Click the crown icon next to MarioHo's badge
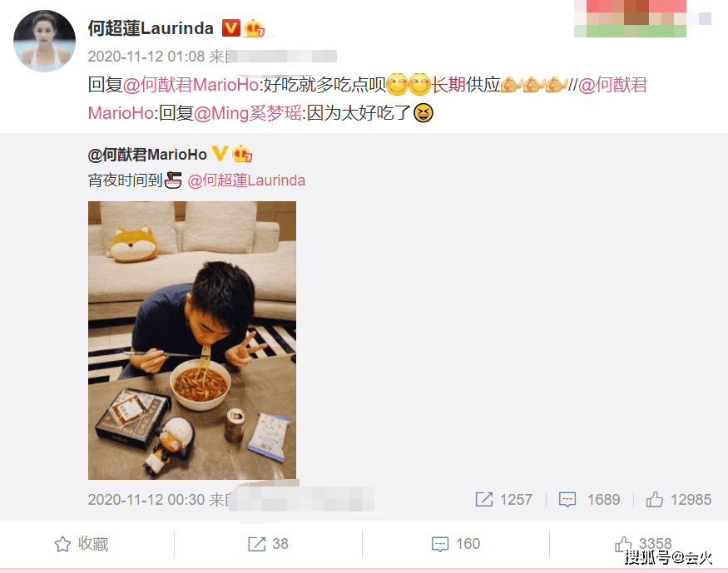 pos(242,154)
